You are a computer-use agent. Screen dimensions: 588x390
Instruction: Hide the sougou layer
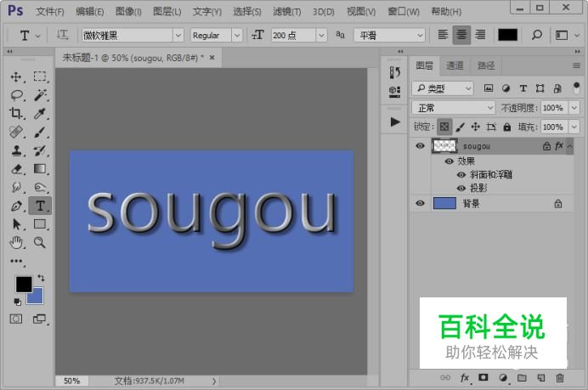420,145
